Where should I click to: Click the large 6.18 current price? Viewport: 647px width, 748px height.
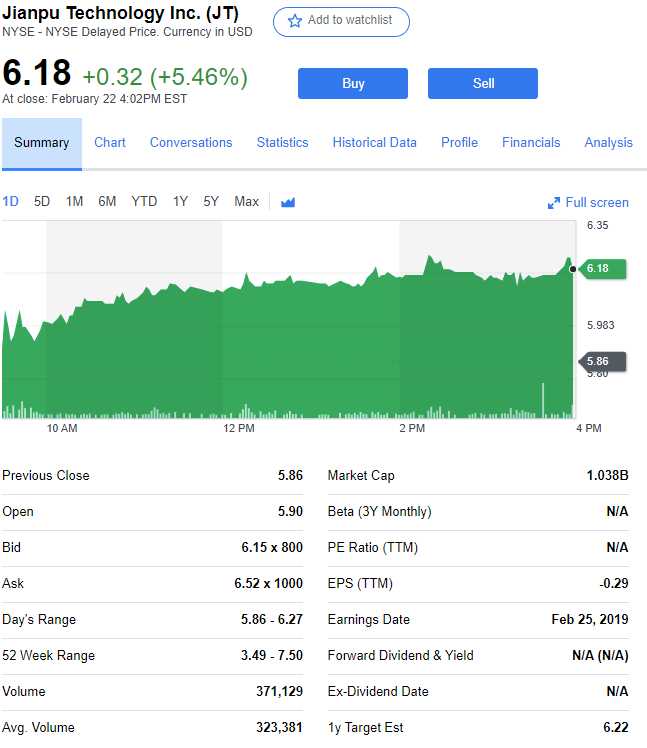coord(37,73)
